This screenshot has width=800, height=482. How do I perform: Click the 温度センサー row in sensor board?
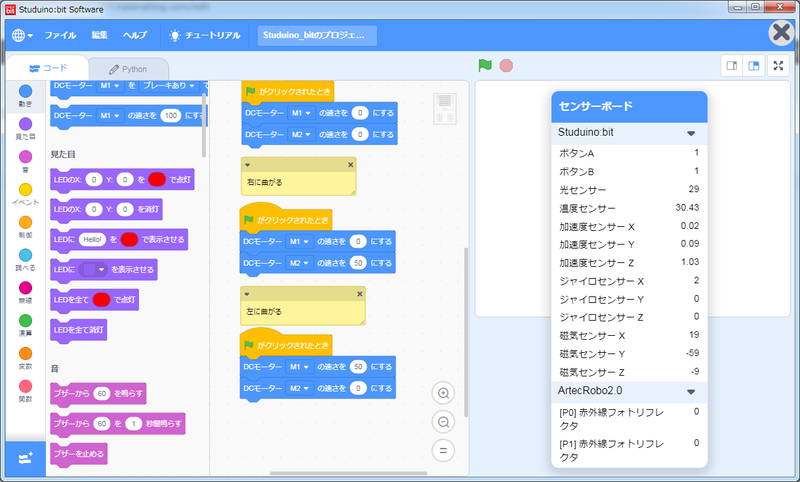coord(629,208)
